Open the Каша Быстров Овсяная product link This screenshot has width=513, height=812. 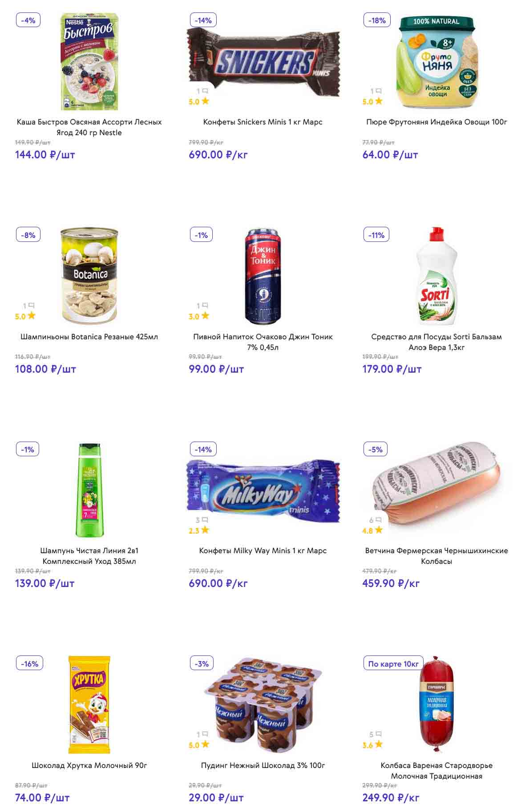click(x=89, y=127)
